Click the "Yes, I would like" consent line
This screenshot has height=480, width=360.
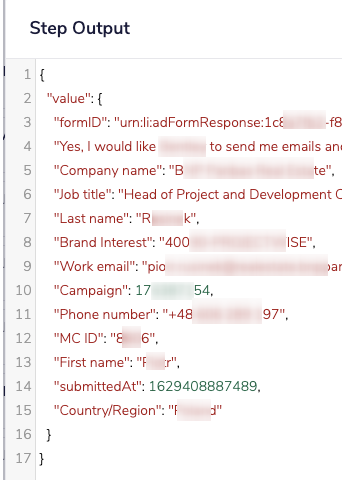tap(198, 146)
